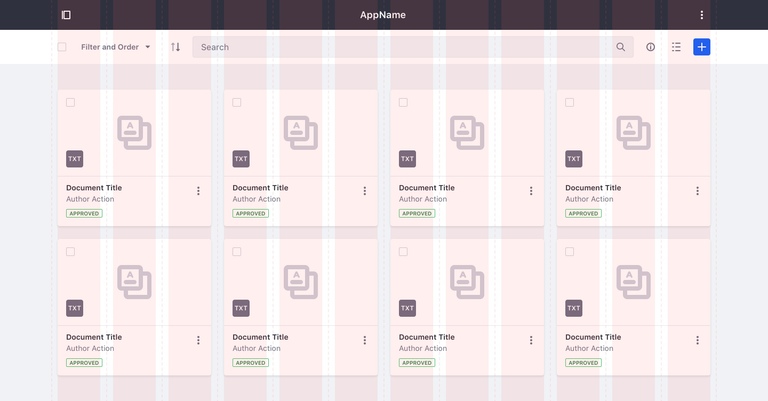Image resolution: width=768 pixels, height=401 pixels.
Task: Click the sort order arrows icon
Action: click(176, 47)
